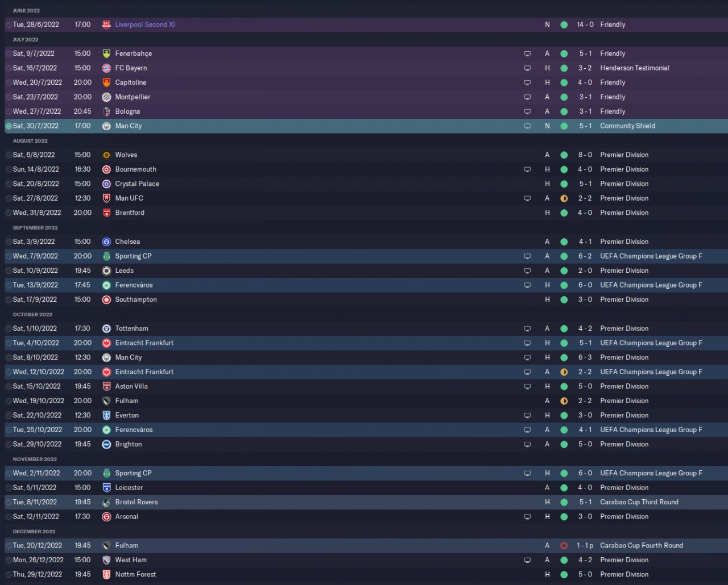Image resolution: width=728 pixels, height=585 pixels.
Task: Toggle the row marker beside Wed, 7/9/2022
Action: [9, 256]
